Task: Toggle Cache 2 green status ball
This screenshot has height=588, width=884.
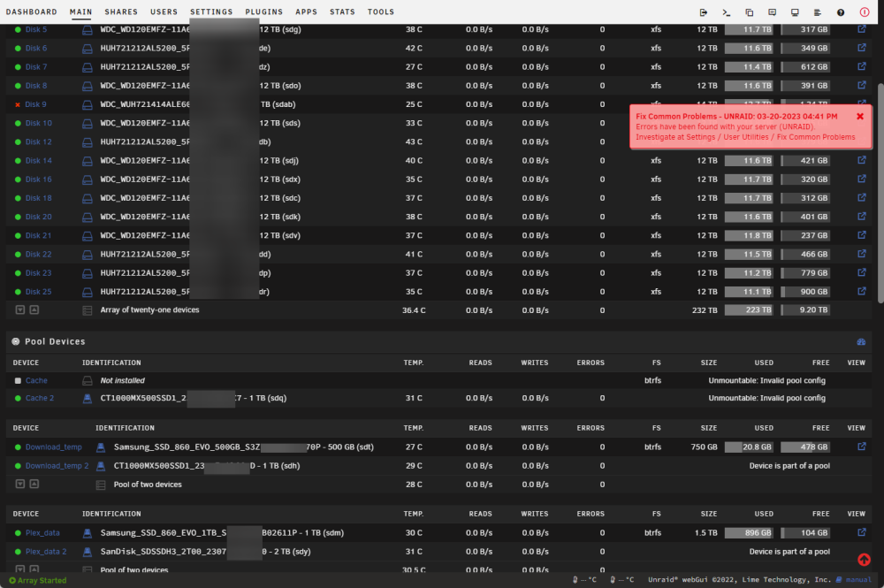Action: [18, 399]
